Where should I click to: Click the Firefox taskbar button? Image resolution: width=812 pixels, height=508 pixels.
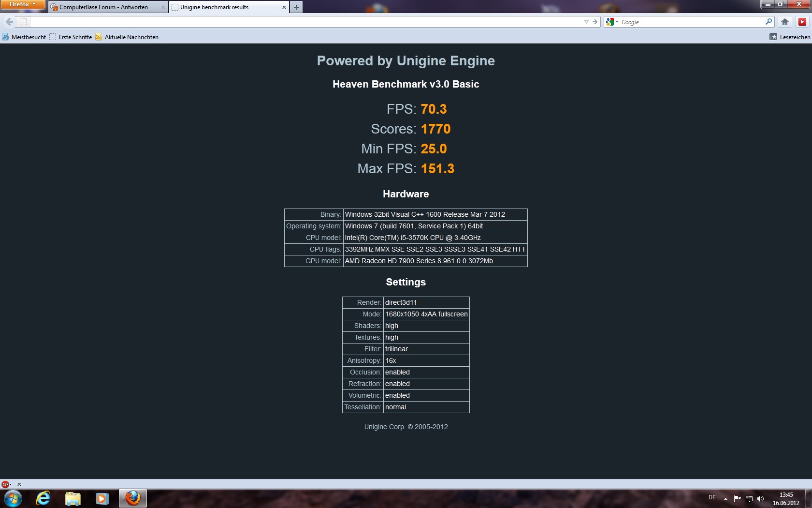[x=132, y=498]
